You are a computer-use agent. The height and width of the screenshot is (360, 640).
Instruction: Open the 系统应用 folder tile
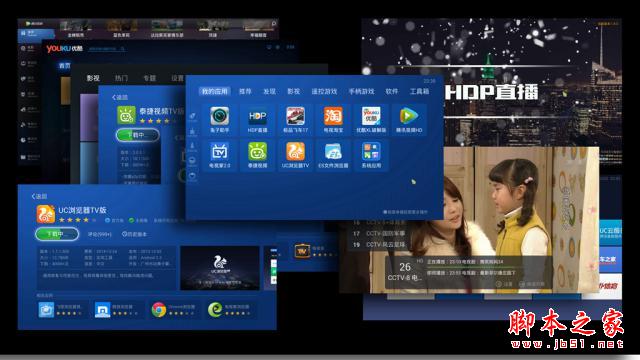tap(371, 155)
